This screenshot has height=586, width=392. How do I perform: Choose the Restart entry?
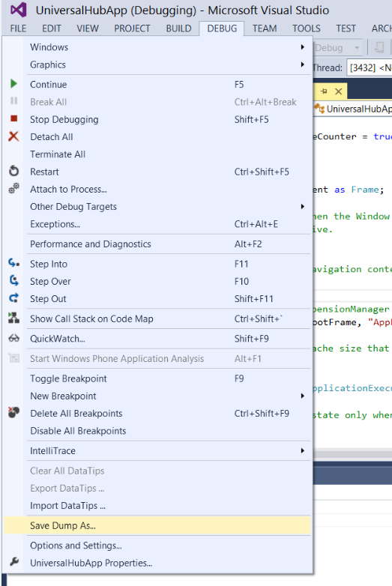point(157,172)
